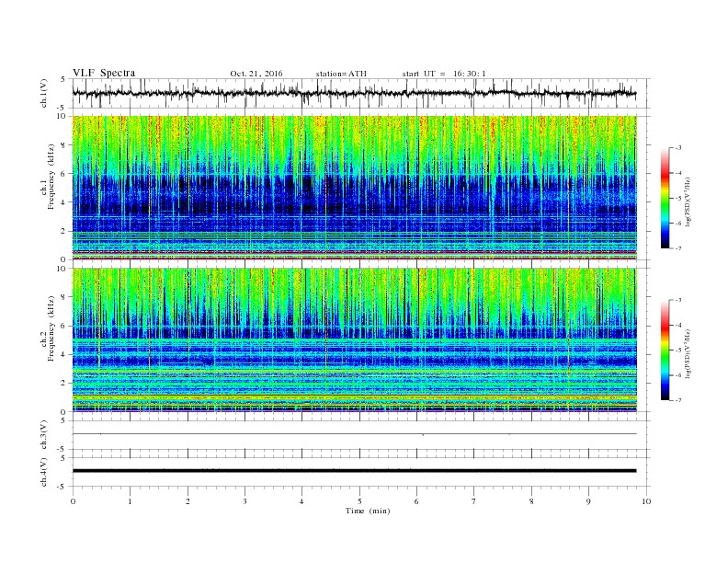Click time axis tick label '7' at bottom
The image size is (728, 563).
click(x=474, y=501)
